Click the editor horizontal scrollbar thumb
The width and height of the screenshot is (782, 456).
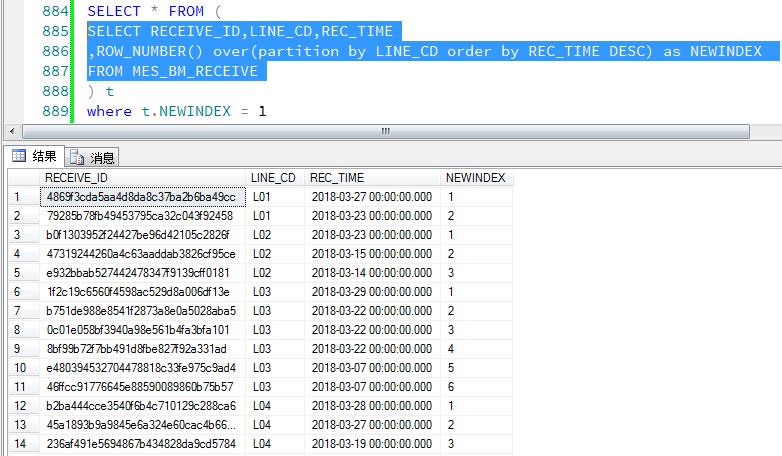386,132
